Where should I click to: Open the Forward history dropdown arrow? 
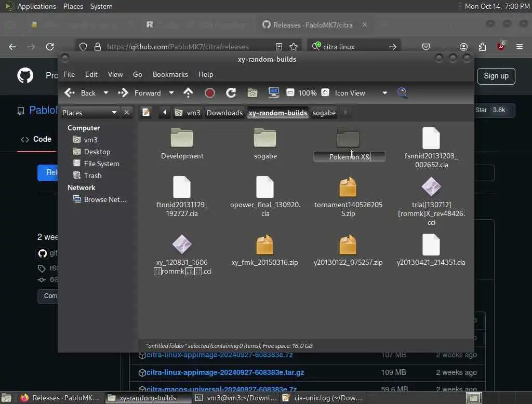coord(171,92)
